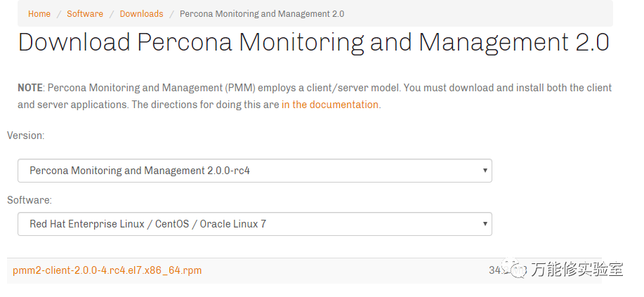
Task: Click the Red Hat Enterprise Linux combo box
Action: pos(254,224)
